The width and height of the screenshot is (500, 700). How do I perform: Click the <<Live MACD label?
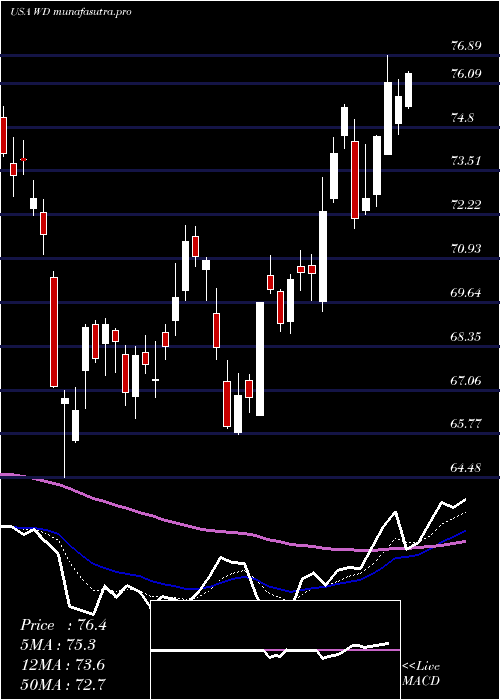coord(421,674)
